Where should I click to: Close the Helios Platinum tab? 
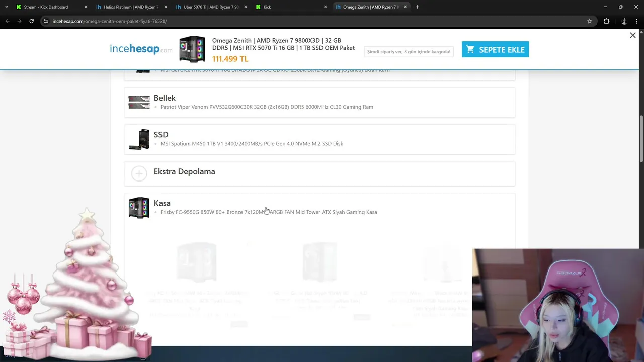point(166,7)
